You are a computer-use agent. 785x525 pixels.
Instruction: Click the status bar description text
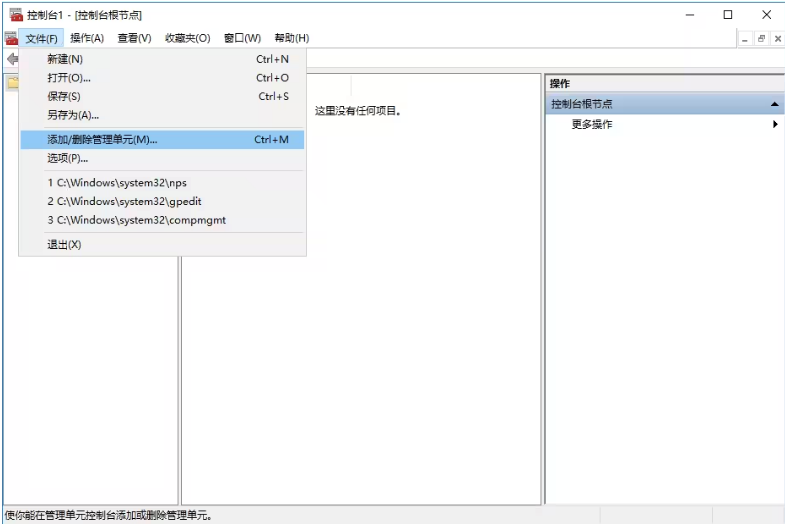click(108, 515)
